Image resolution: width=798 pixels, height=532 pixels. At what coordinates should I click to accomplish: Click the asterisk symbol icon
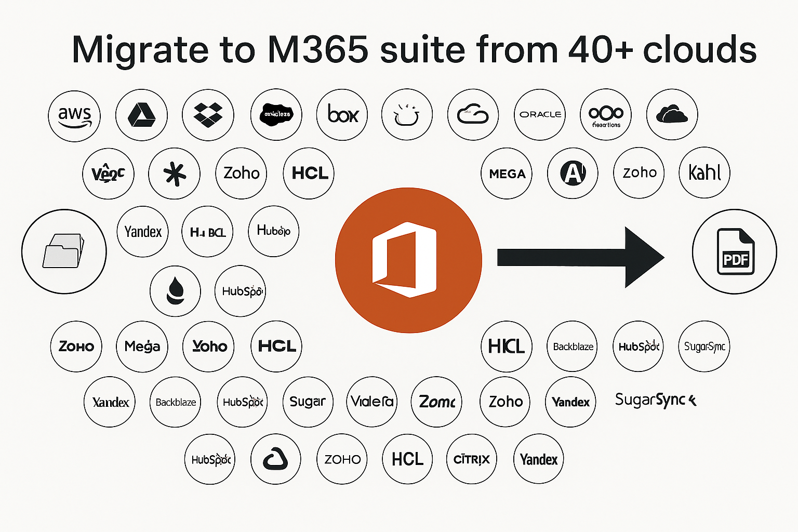[175, 174]
